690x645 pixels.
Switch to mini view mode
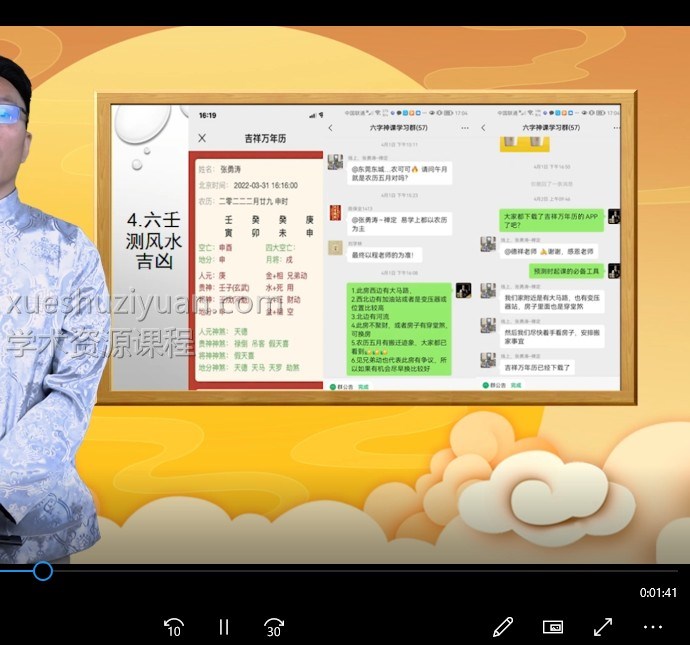[x=553, y=627]
